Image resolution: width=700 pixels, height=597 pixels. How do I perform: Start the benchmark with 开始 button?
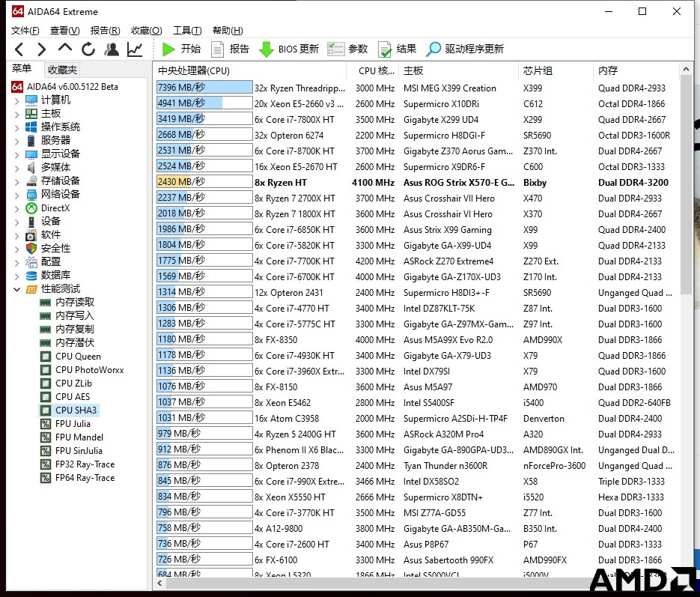pyautogui.click(x=181, y=49)
